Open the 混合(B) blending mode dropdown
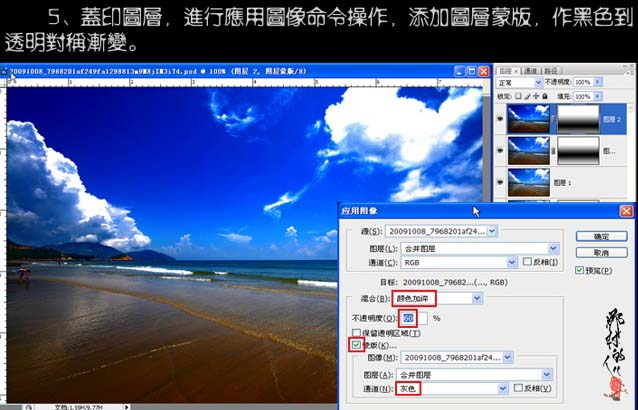Viewport: 638px width, 410px height. click(474, 298)
